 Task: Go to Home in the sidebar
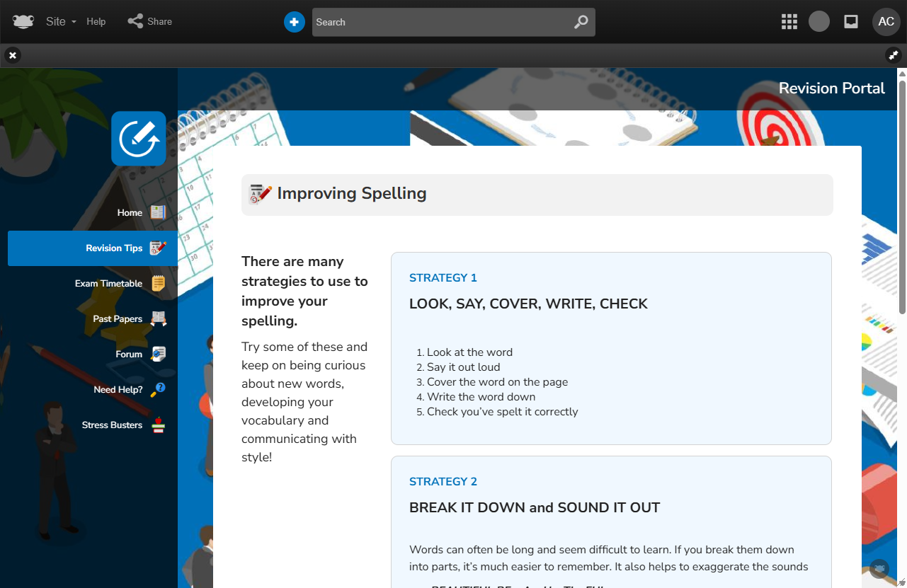click(130, 212)
